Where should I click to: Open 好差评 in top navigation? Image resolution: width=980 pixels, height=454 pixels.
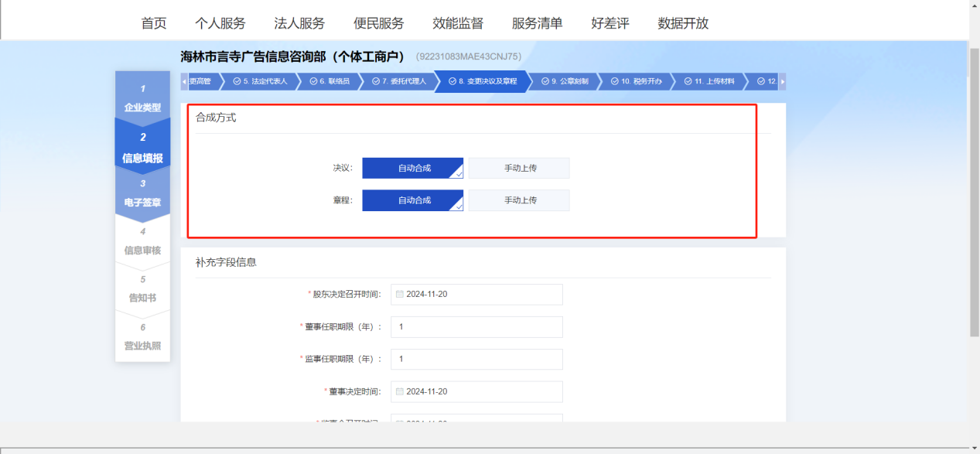pyautogui.click(x=610, y=23)
